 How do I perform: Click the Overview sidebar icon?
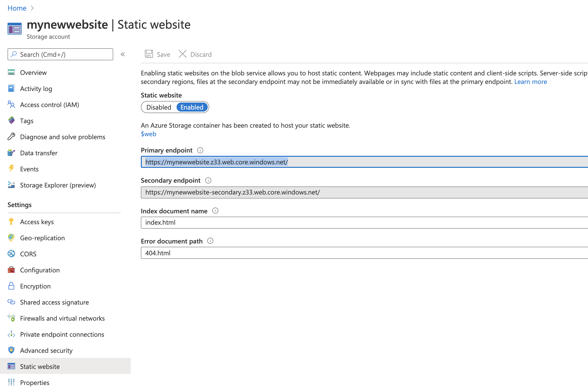(x=11, y=72)
